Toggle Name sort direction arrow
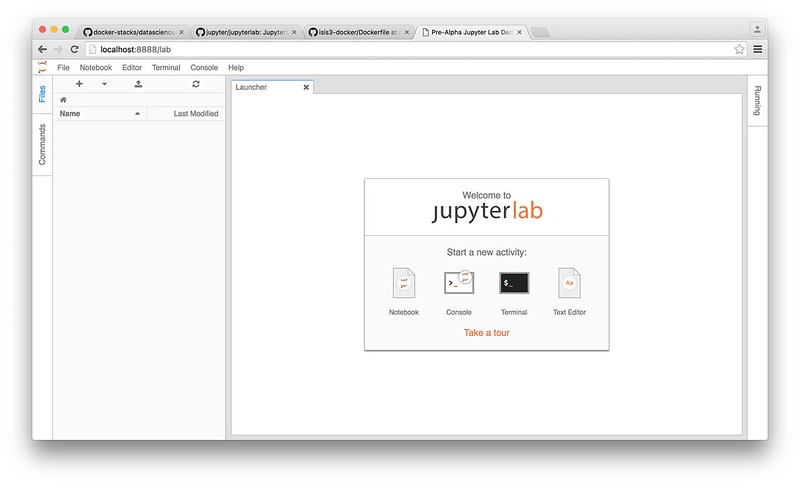This screenshot has width=800, height=486. click(137, 114)
